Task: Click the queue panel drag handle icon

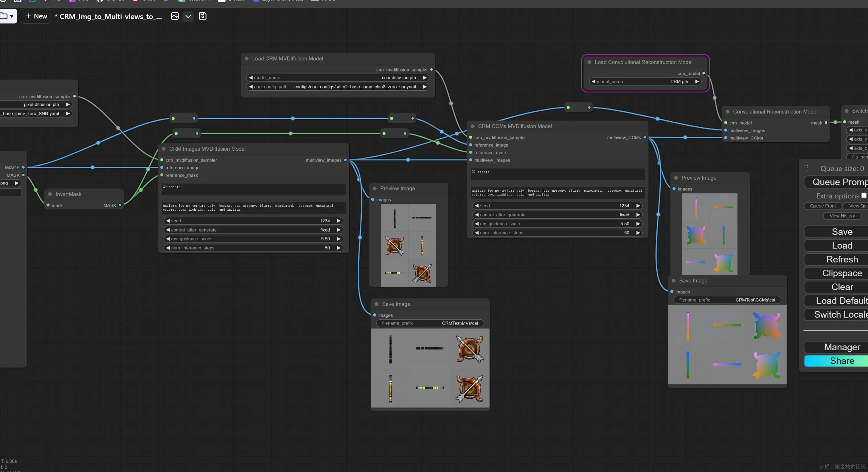Action: tap(806, 168)
